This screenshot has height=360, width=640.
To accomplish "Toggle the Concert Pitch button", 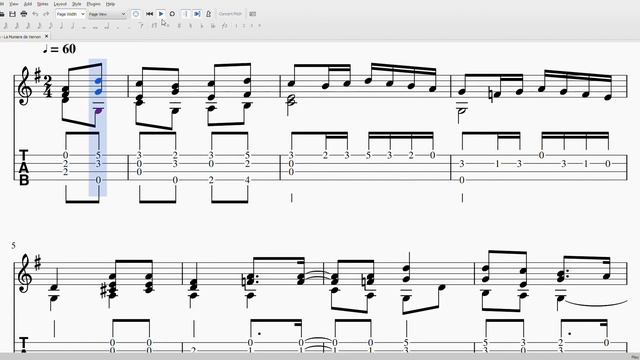I will (x=230, y=14).
